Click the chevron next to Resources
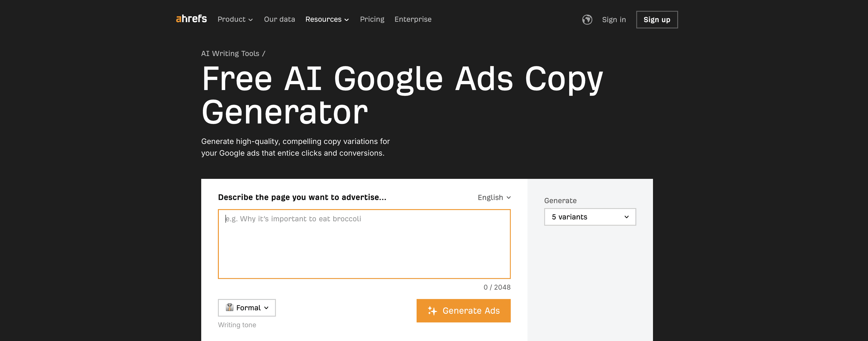The width and height of the screenshot is (868, 341). coord(347,19)
